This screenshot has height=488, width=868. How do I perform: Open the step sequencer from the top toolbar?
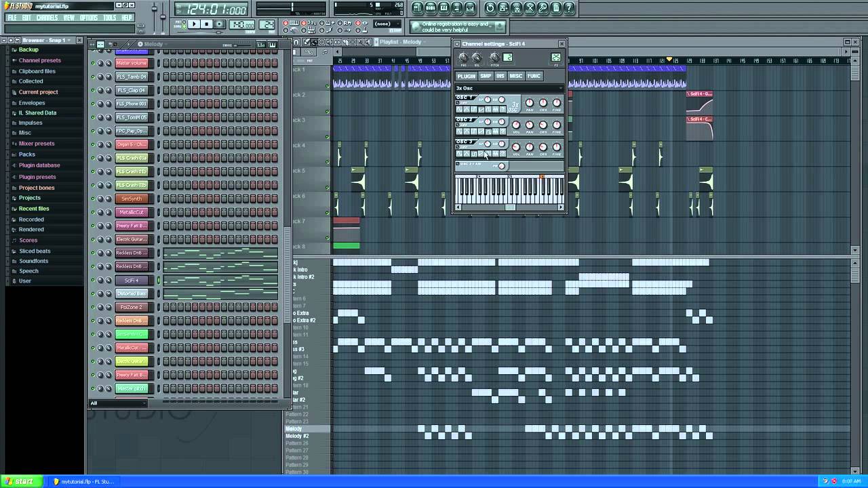(x=431, y=8)
